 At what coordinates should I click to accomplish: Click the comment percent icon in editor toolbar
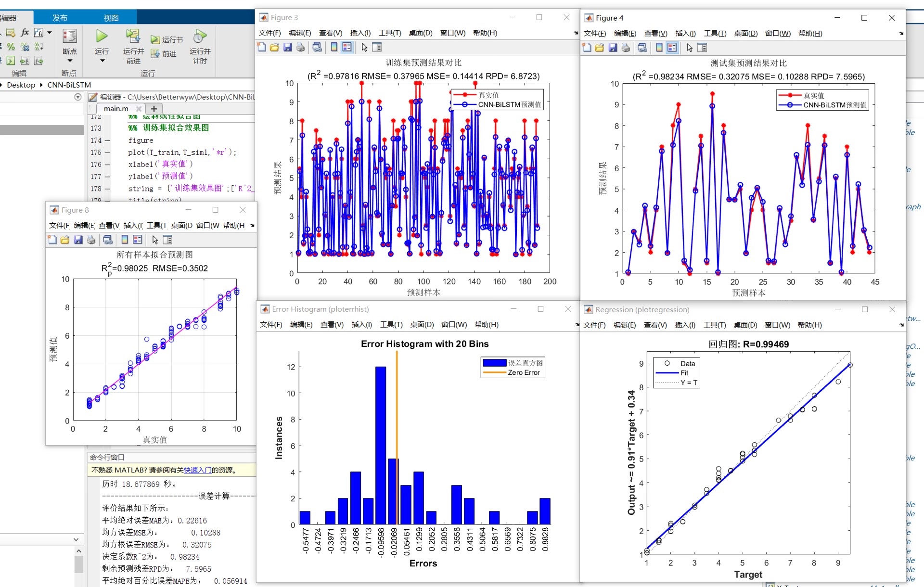point(11,47)
